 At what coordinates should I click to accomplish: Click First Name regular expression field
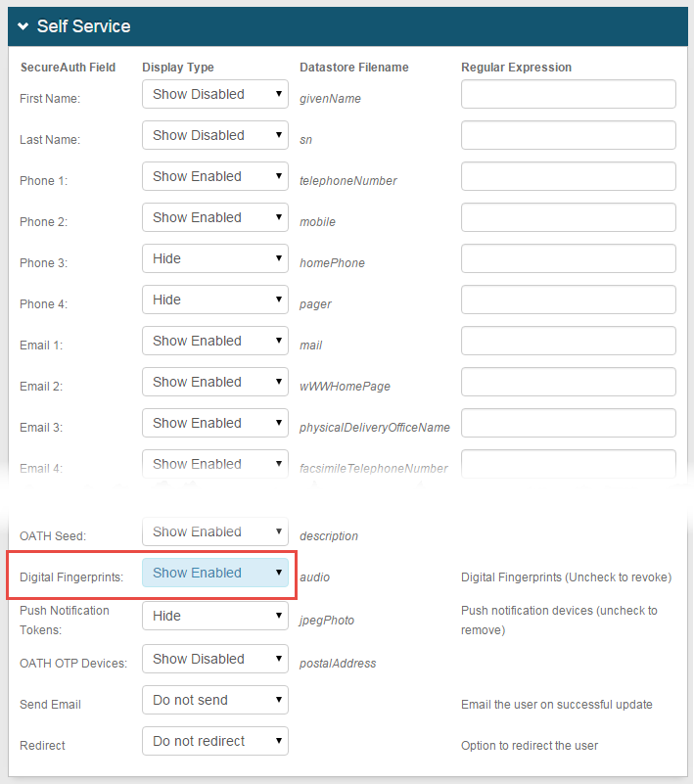tap(568, 95)
